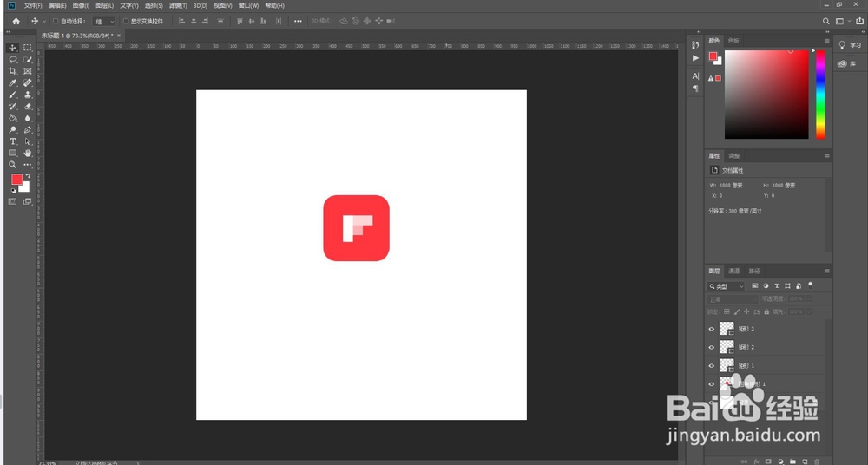Toggle the type layer filter

777,286
